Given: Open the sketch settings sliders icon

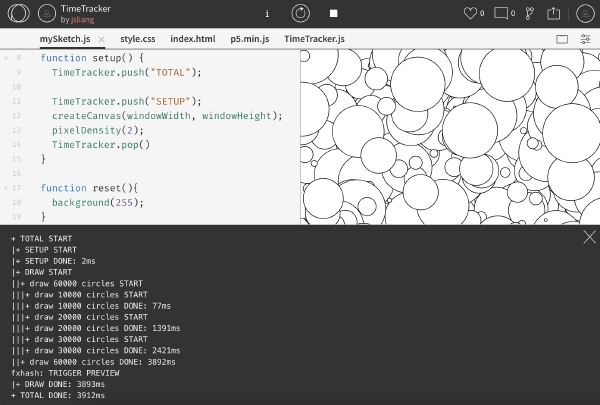Looking at the screenshot, I should point(585,39).
